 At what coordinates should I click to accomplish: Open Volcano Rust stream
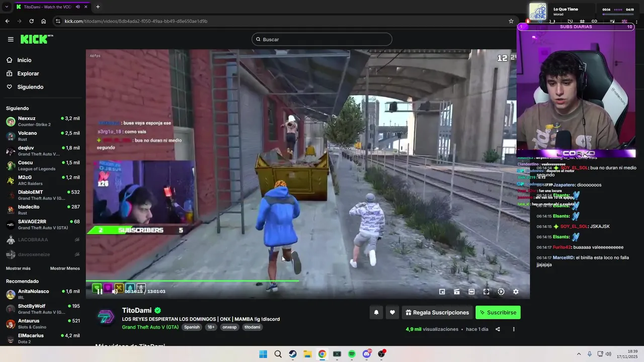43,136
